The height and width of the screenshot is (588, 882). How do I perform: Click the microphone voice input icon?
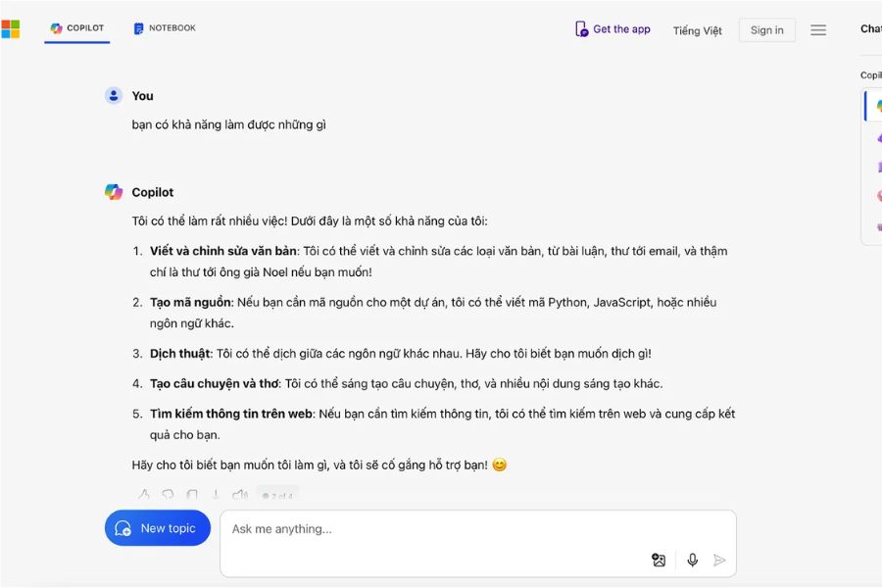[x=693, y=560]
